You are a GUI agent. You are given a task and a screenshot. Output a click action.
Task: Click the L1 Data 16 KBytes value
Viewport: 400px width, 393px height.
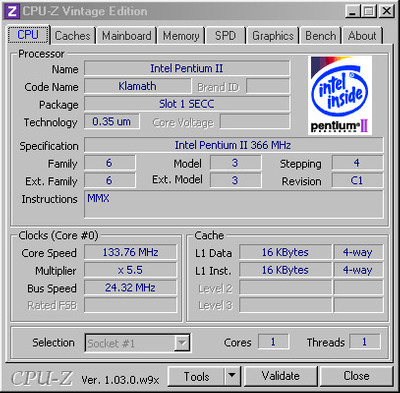285,252
